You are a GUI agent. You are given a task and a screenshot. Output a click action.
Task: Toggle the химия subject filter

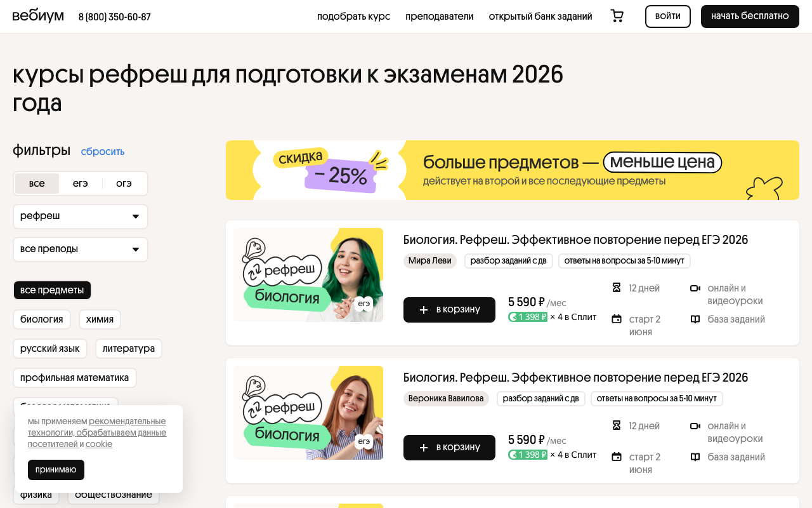[100, 319]
